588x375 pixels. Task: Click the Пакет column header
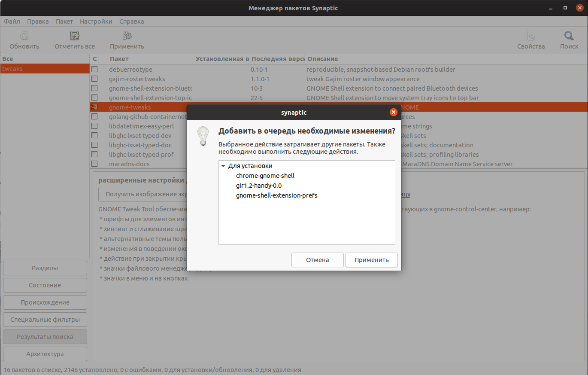click(x=119, y=59)
